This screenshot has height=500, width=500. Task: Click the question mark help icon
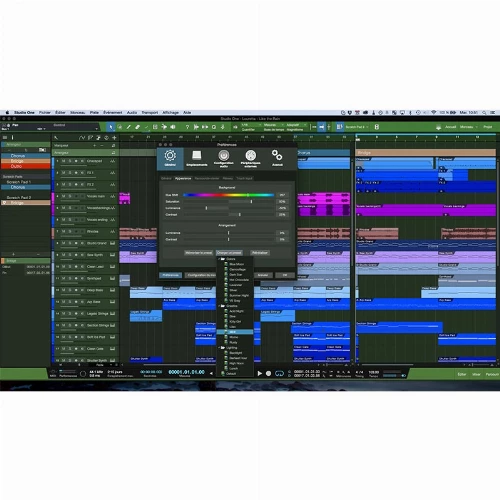(x=187, y=127)
